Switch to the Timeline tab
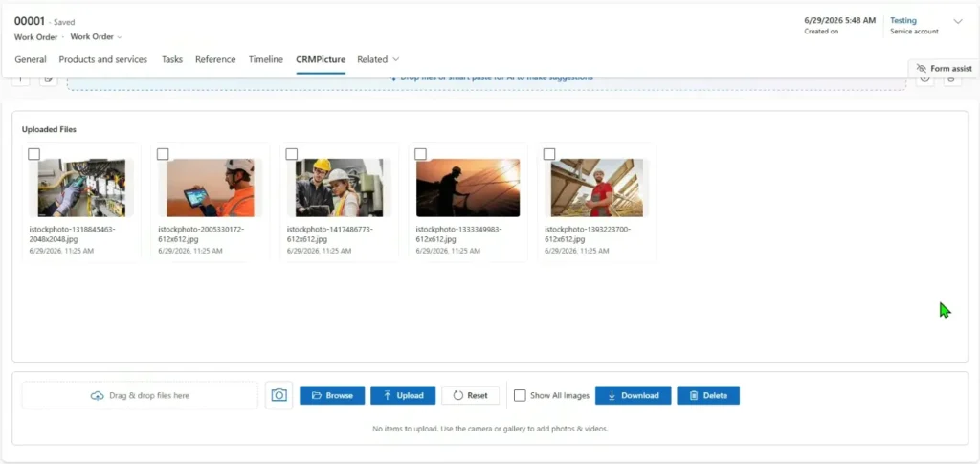This screenshot has height=464, width=980. (x=266, y=59)
